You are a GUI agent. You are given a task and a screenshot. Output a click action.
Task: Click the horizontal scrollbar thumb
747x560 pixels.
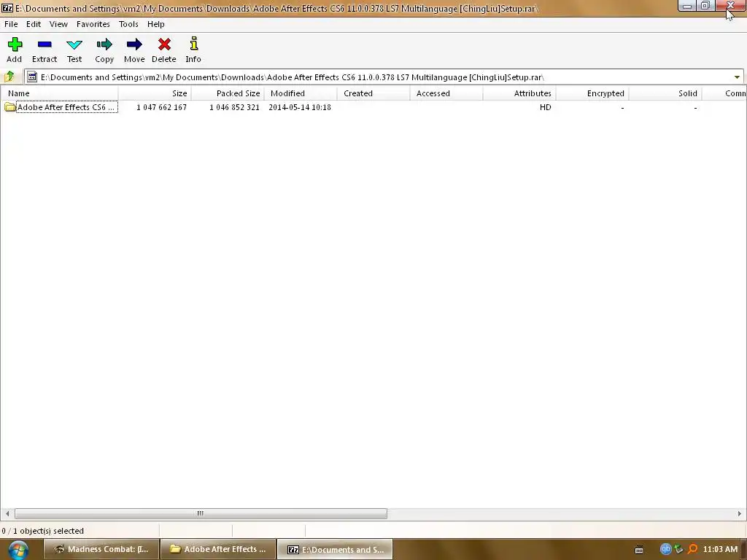[201, 513]
